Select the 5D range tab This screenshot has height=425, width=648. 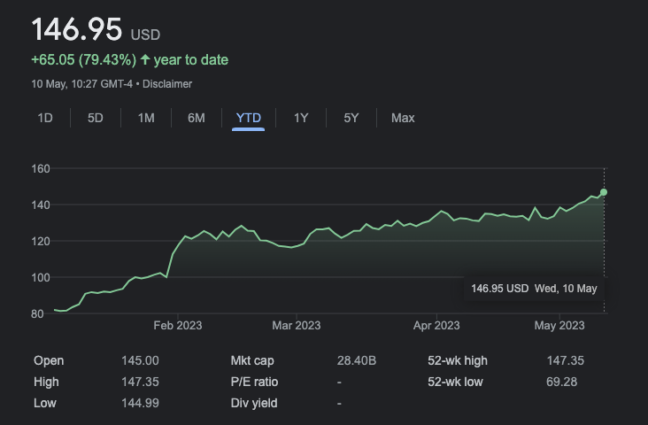click(x=95, y=118)
